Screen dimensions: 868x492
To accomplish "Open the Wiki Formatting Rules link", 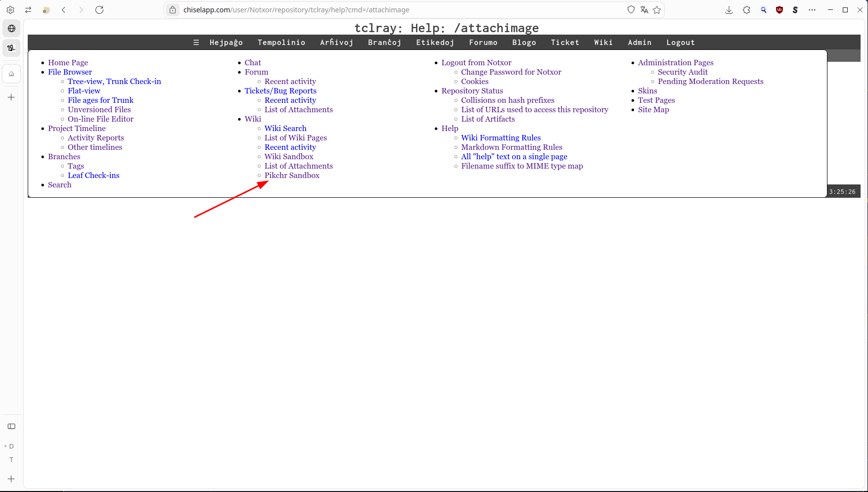I will pyautogui.click(x=501, y=138).
